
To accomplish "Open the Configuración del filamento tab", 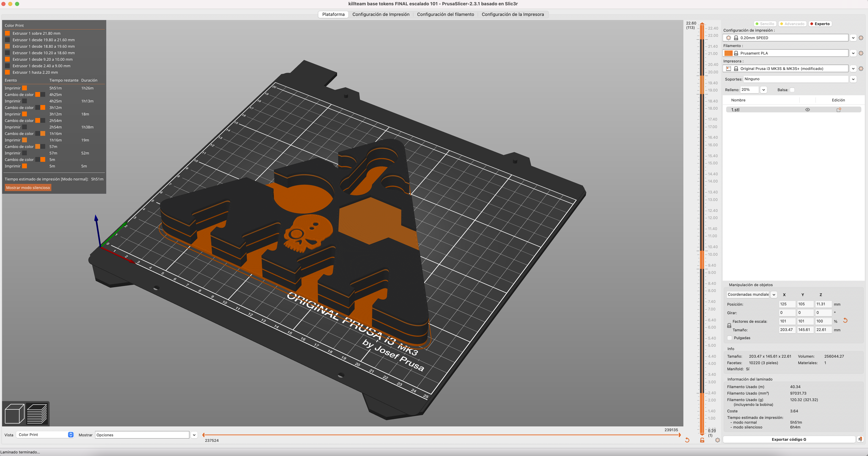I will [445, 15].
